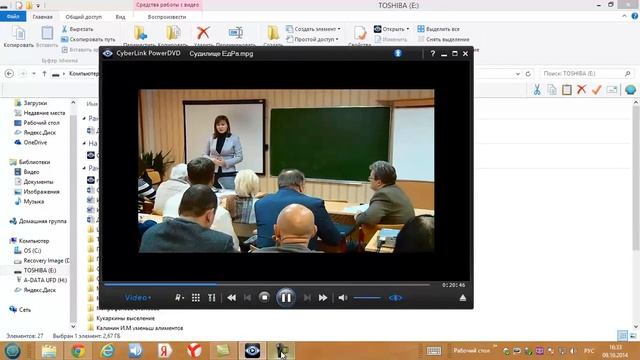Viewport: 640px width, 360px height.
Task: Open the grid menu icon in PowerDVD
Action: point(196,298)
